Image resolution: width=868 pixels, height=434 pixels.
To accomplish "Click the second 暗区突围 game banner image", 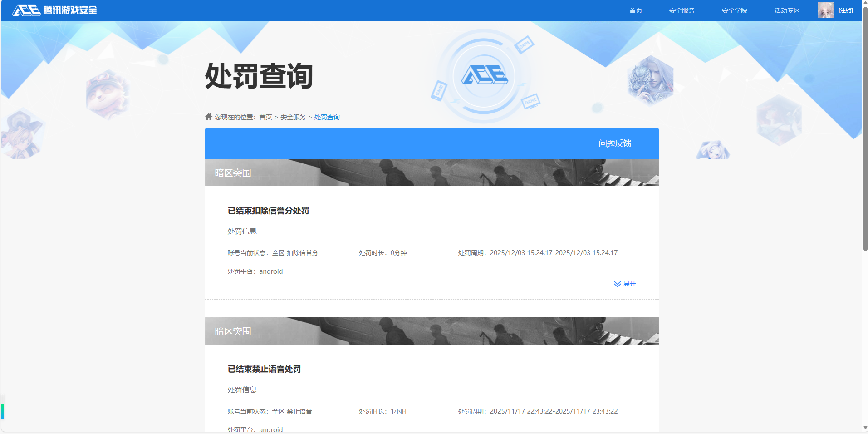I will (431, 330).
